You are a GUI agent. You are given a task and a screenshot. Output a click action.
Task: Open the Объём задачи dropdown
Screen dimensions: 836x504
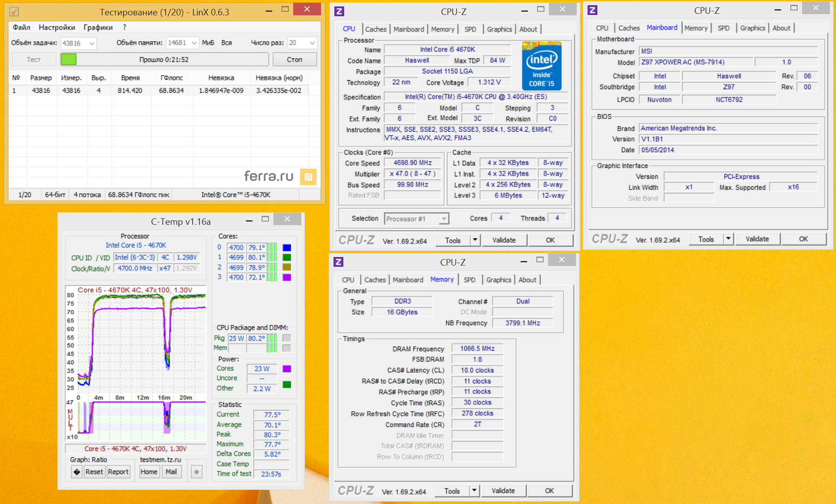pos(92,43)
